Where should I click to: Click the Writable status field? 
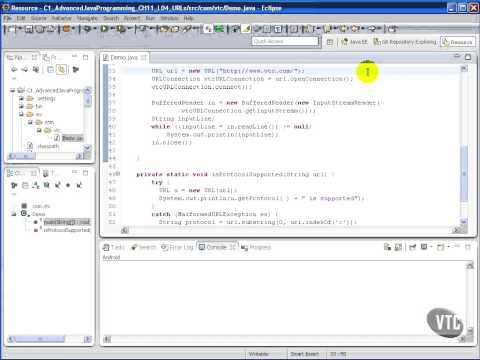(259, 354)
